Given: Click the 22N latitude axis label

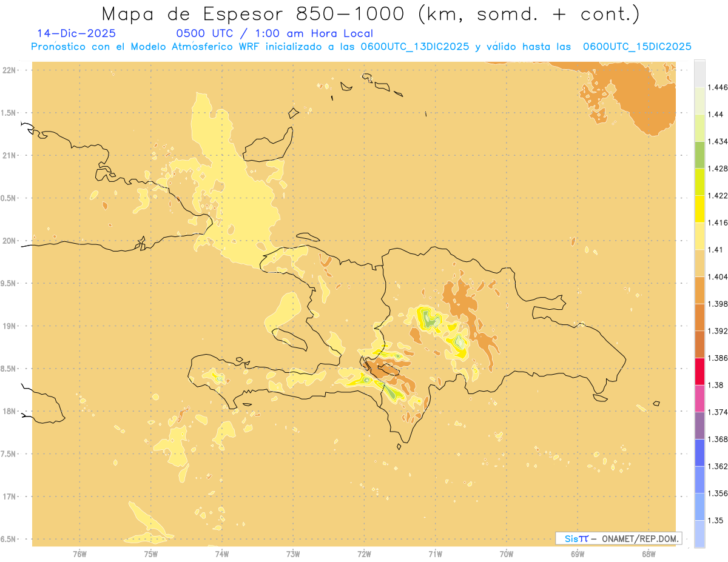Looking at the screenshot, I should pyautogui.click(x=10, y=70).
